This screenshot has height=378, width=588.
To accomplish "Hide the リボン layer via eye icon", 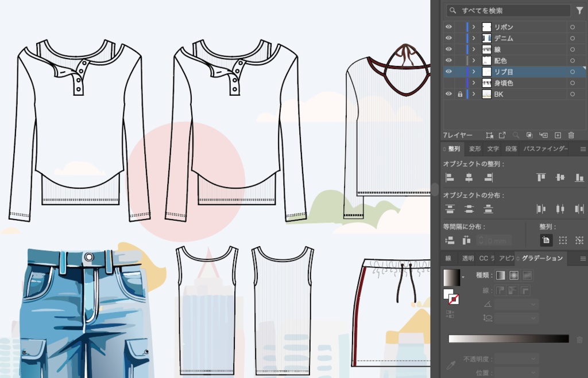I will (x=448, y=27).
